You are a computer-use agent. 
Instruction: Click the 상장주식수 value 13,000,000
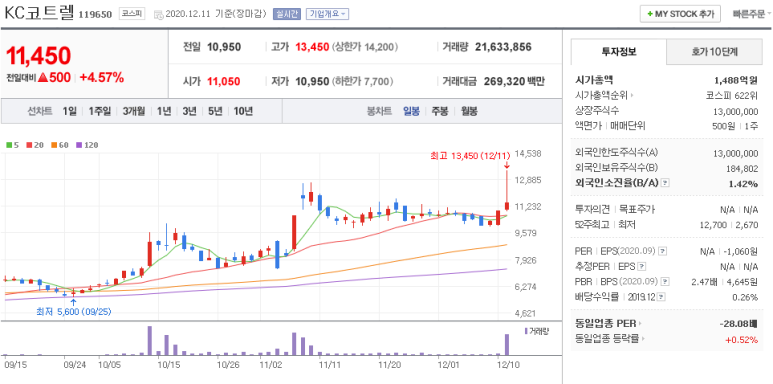(736, 111)
